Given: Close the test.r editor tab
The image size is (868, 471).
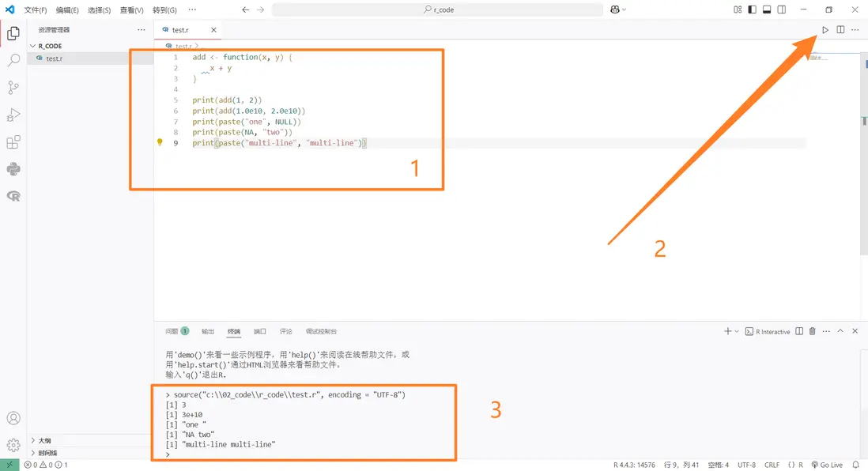Looking at the screenshot, I should click(x=213, y=30).
